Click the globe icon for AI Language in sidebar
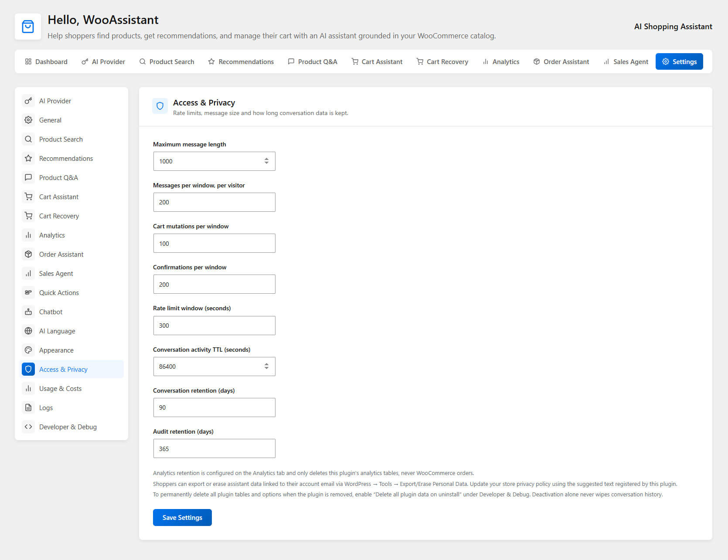 coord(28,331)
